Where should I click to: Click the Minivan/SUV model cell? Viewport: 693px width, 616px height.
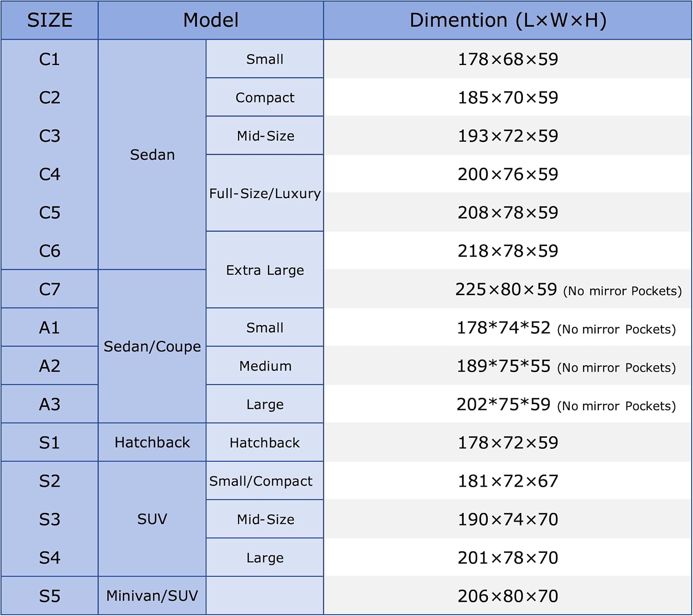pos(152,596)
